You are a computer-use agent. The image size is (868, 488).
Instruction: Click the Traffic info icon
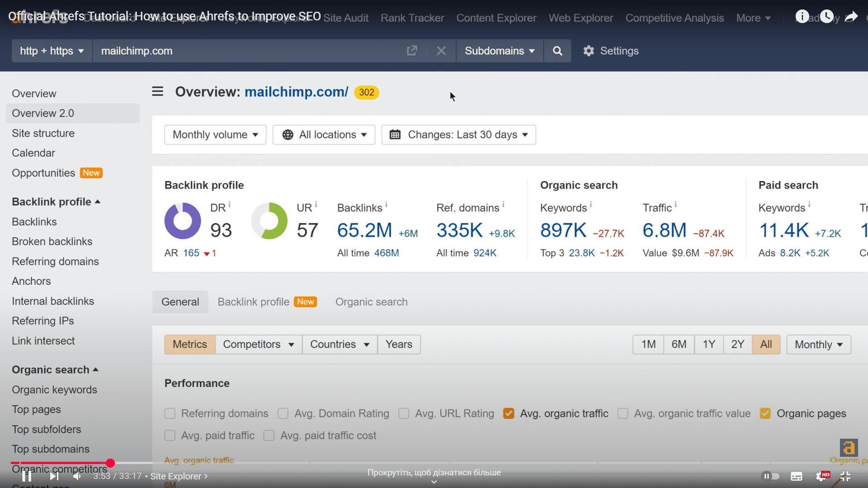pos(675,205)
